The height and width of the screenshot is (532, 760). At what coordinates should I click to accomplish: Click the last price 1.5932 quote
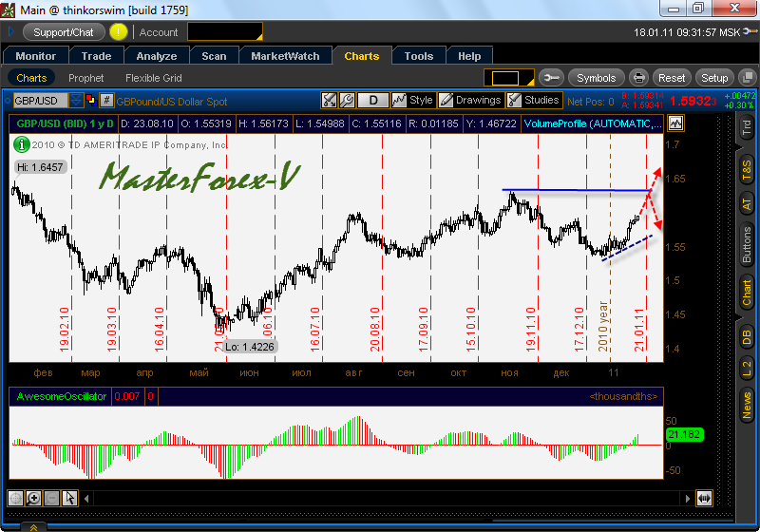point(693,101)
